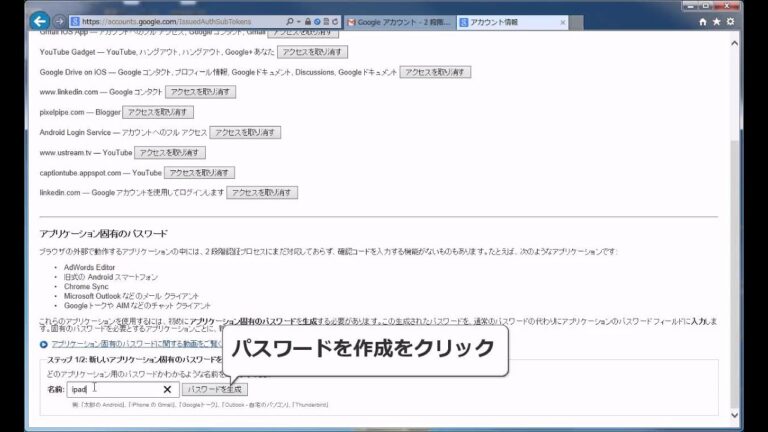Click the Google トーク AIM chat client item
This screenshot has height=432, width=768.
click(137, 306)
